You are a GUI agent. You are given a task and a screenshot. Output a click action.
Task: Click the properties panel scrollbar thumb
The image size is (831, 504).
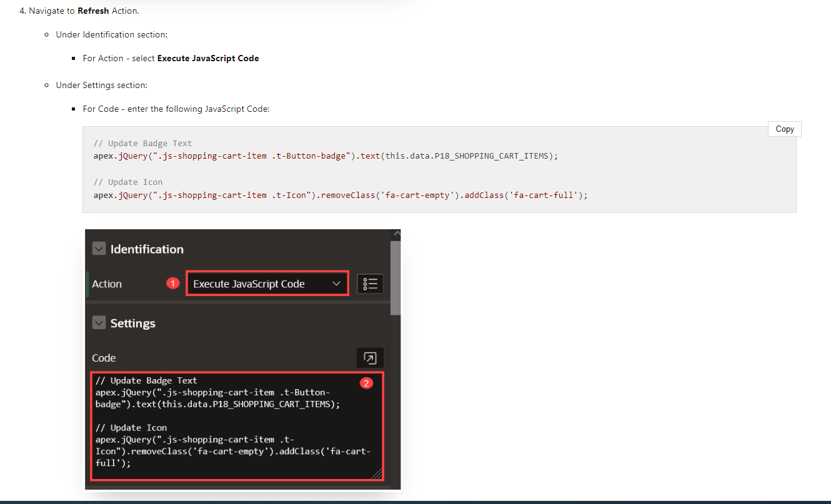(395, 278)
